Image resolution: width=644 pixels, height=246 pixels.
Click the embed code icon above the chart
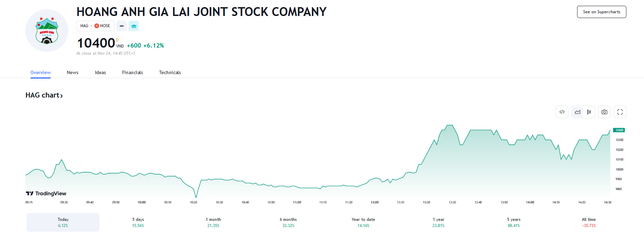(562, 112)
